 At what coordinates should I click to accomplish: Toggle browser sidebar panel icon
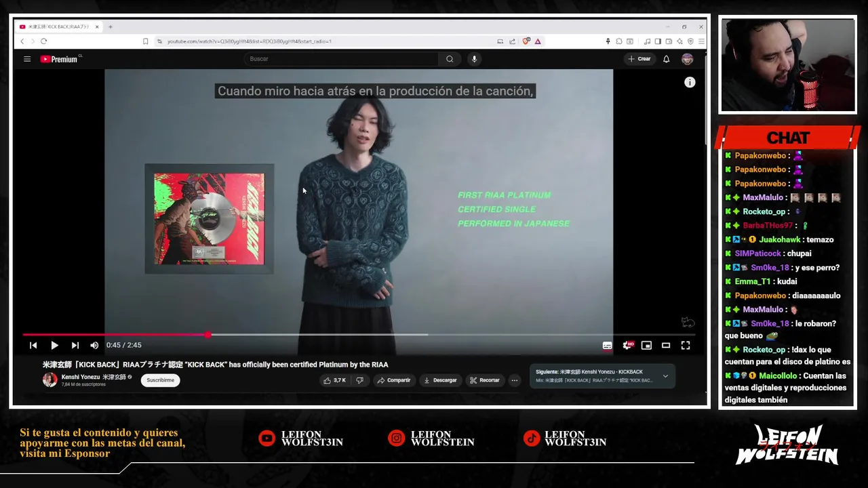tap(658, 41)
